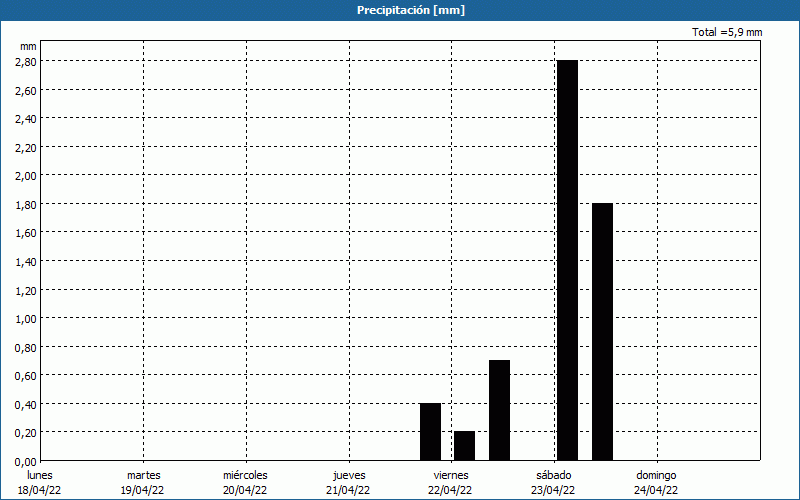
Task: Click the 'domingo' axis label
Action: 656,476
